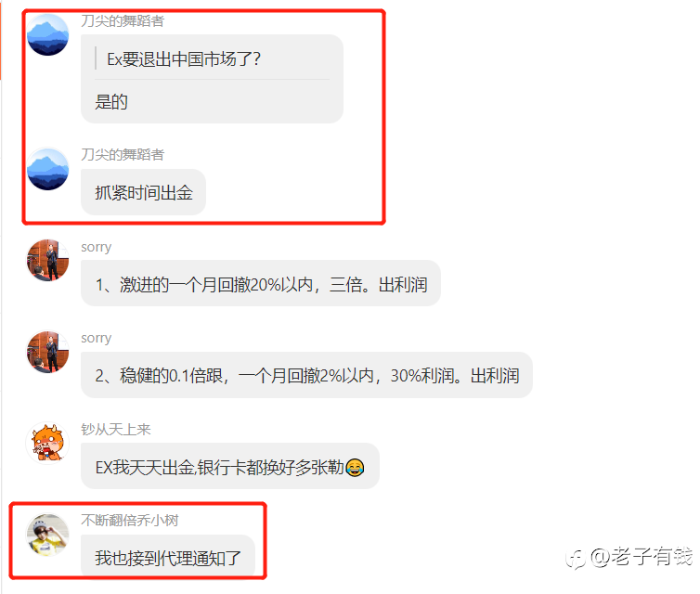The image size is (700, 594).
Task: Click the username 不断翻倍乔小树
Action: [x=130, y=521]
